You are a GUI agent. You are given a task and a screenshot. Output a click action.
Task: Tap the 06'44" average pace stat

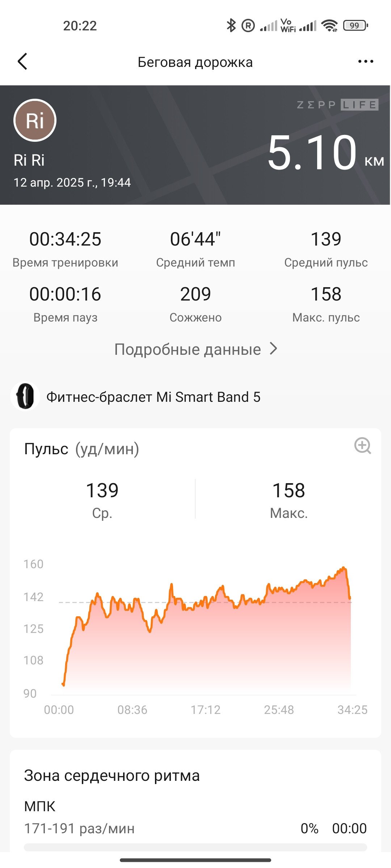point(195,249)
